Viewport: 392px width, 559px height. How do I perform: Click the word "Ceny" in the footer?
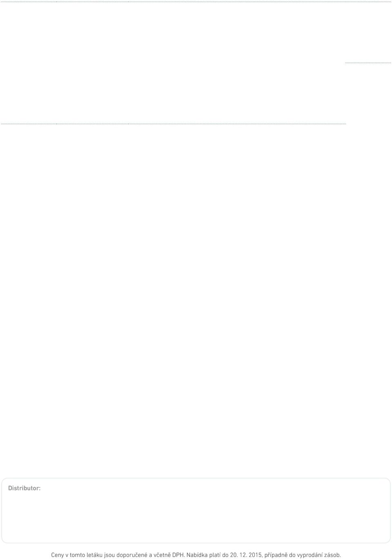pyautogui.click(x=58, y=555)
